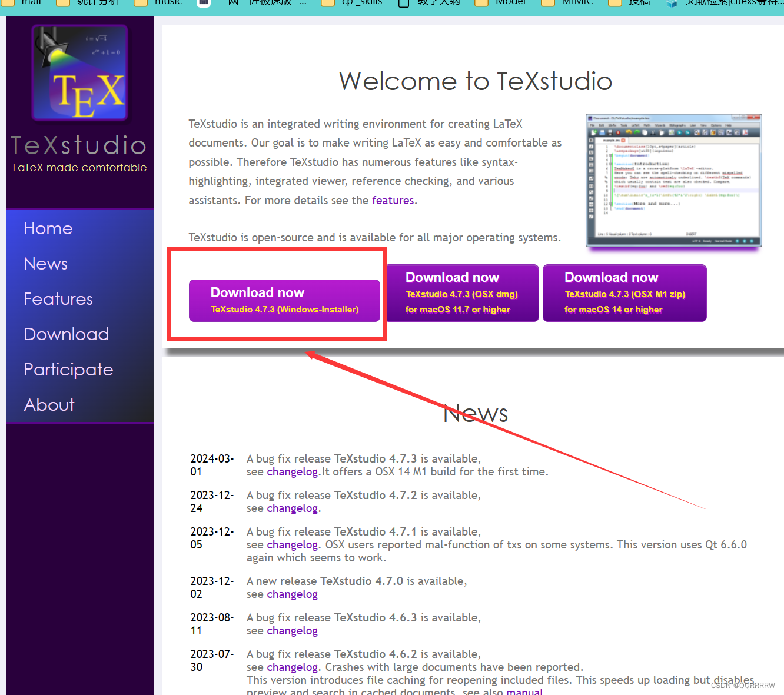Open changelog link for release 4.7.1
The width and height of the screenshot is (784, 695).
pyautogui.click(x=293, y=545)
